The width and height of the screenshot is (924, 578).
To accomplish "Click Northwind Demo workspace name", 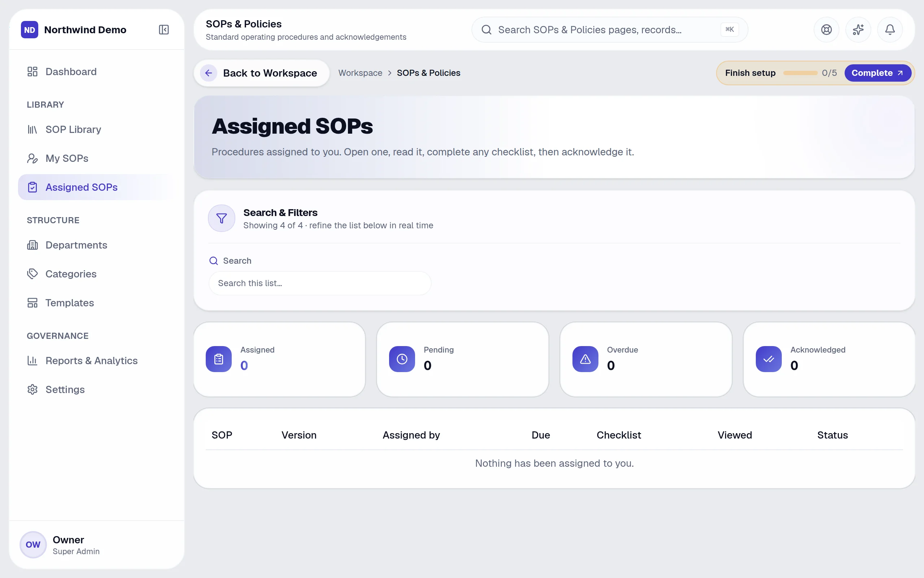I will [x=85, y=30].
